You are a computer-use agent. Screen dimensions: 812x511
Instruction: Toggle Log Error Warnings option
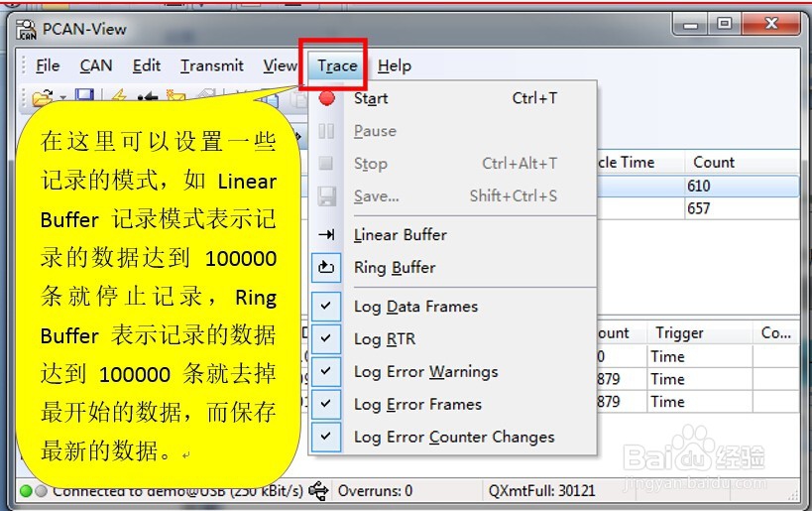(453, 371)
